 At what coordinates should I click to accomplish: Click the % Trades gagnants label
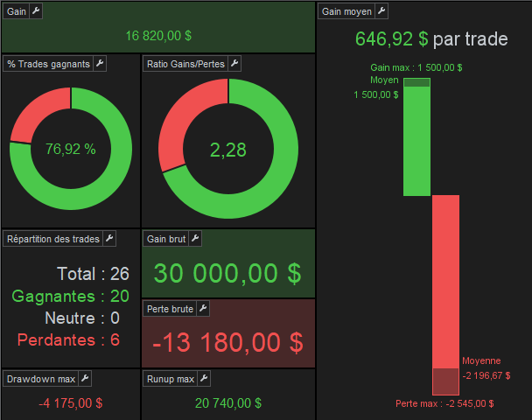(x=48, y=64)
